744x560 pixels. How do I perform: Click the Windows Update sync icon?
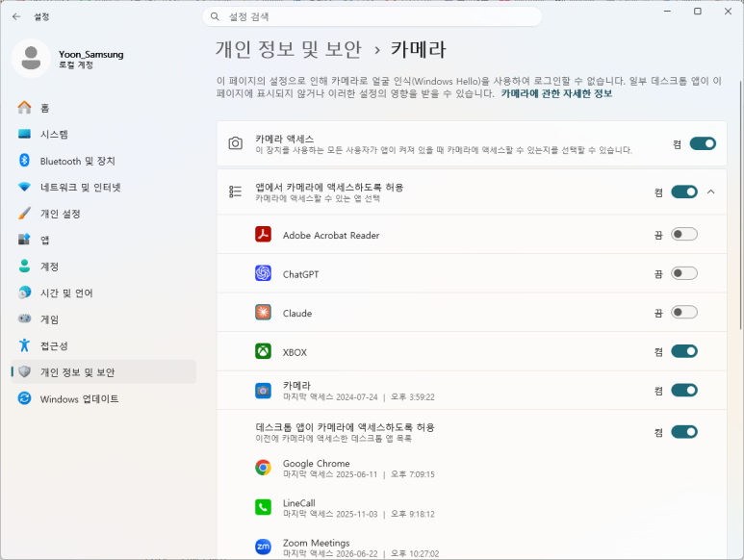pyautogui.click(x=25, y=398)
